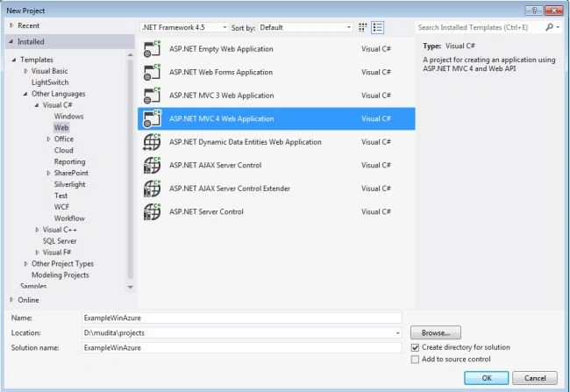Select the Windows category in tree
The image size is (570, 392).
point(68,117)
